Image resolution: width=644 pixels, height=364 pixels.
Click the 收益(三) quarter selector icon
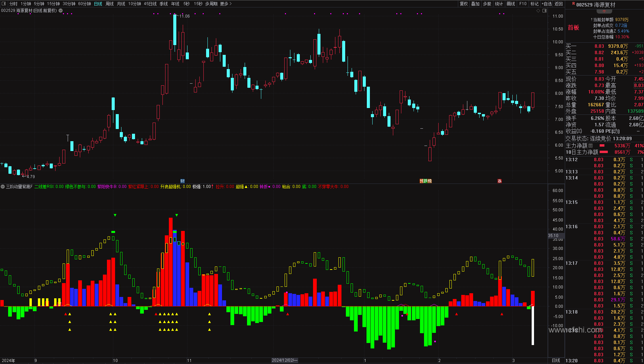579,131
